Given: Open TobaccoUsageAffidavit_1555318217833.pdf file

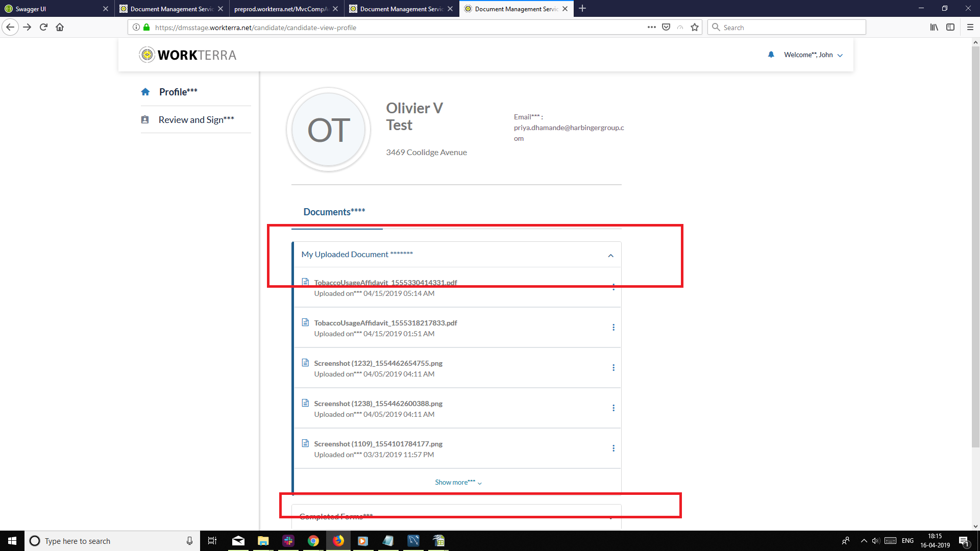Looking at the screenshot, I should [x=385, y=323].
